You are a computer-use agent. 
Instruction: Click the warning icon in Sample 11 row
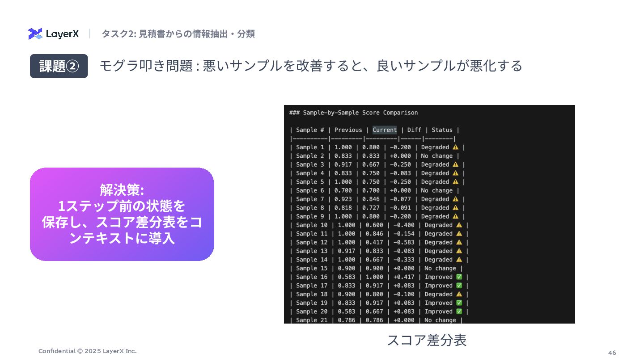[x=459, y=234]
